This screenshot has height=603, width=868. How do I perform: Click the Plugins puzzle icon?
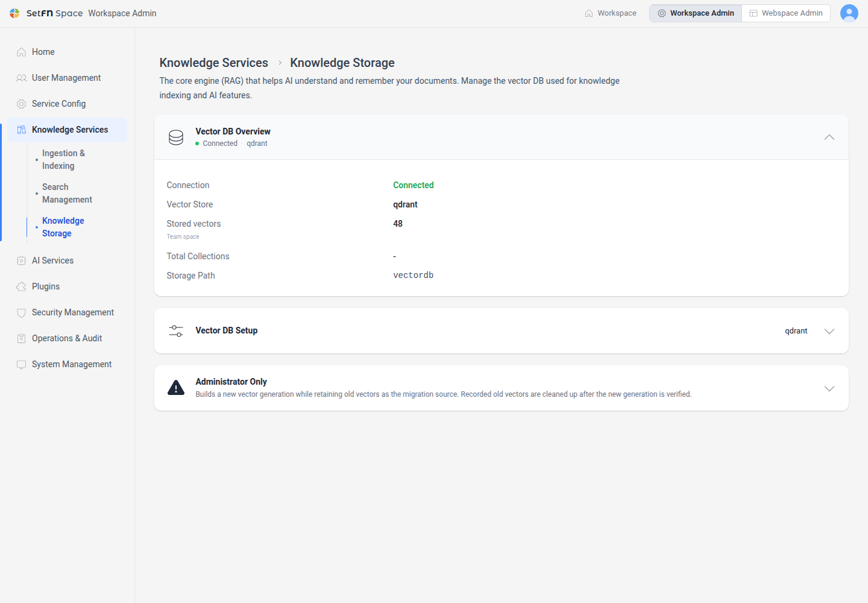(21, 287)
